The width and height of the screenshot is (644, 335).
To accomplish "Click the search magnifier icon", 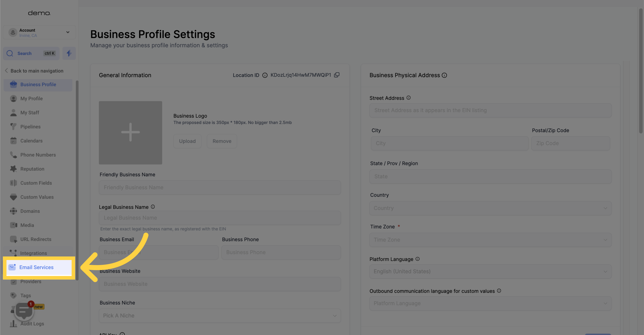I will 10,53.
